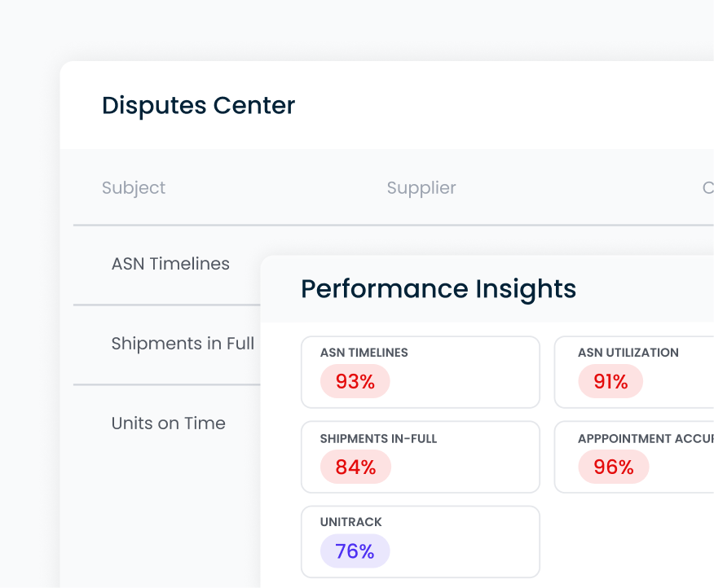The width and height of the screenshot is (714, 588).
Task: View the Units on Time dispute row
Action: pyautogui.click(x=168, y=423)
